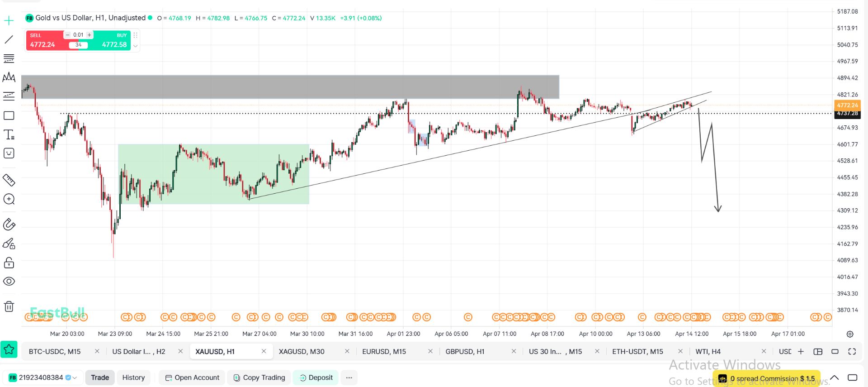The width and height of the screenshot is (868, 387).
Task: Open the rectangle shapes tool
Action: tap(9, 115)
